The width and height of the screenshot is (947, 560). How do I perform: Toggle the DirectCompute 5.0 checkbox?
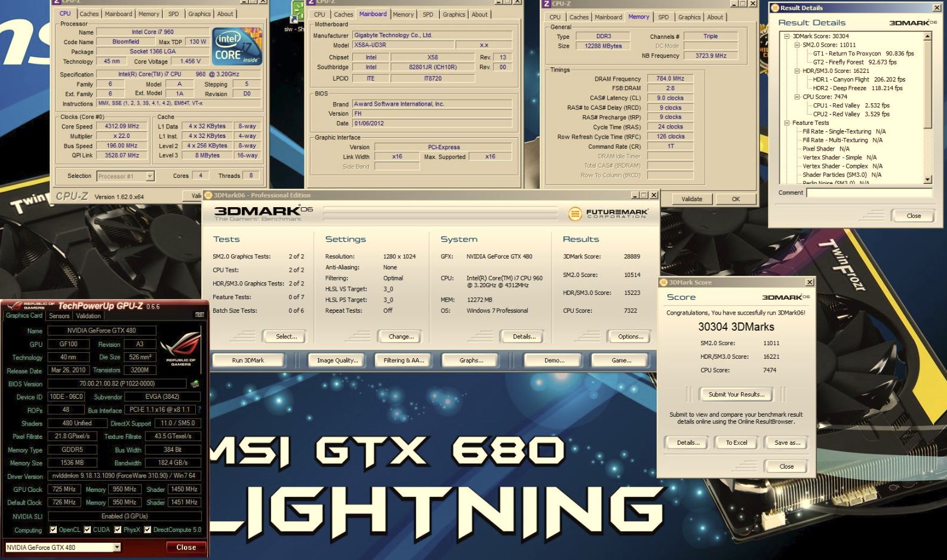pyautogui.click(x=147, y=530)
